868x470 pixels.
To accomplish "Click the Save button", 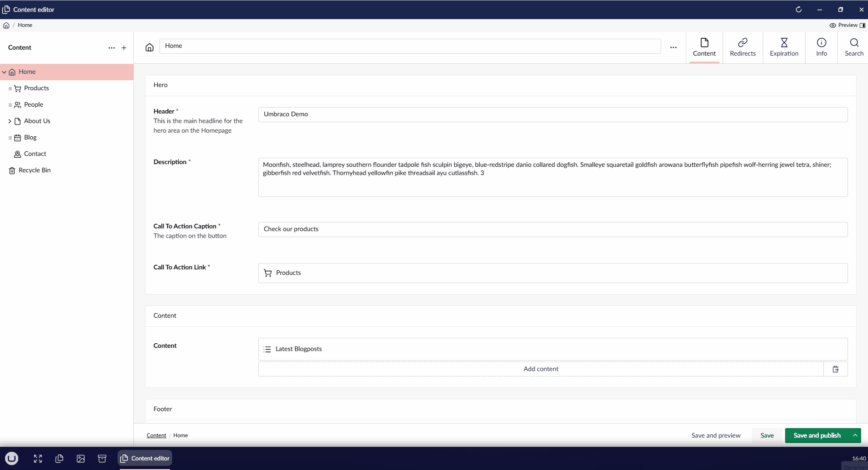I will click(767, 435).
